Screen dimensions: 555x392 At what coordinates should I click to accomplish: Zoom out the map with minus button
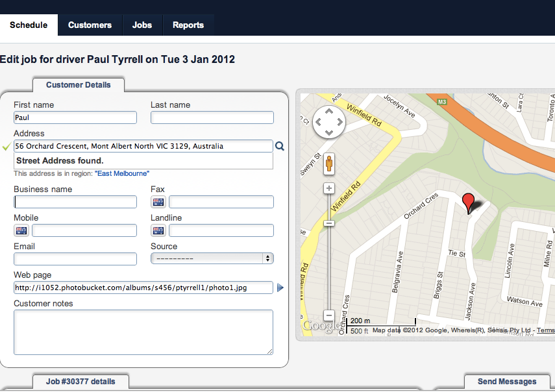329,315
